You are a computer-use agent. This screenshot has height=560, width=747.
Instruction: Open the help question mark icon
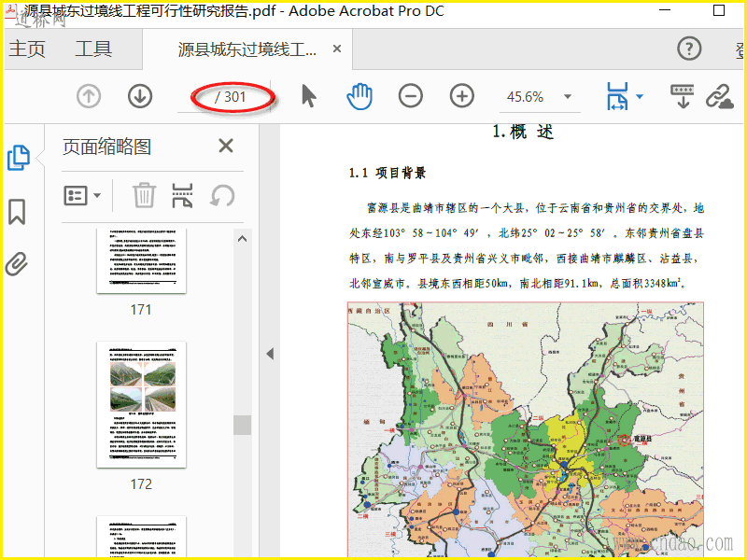pos(689,49)
